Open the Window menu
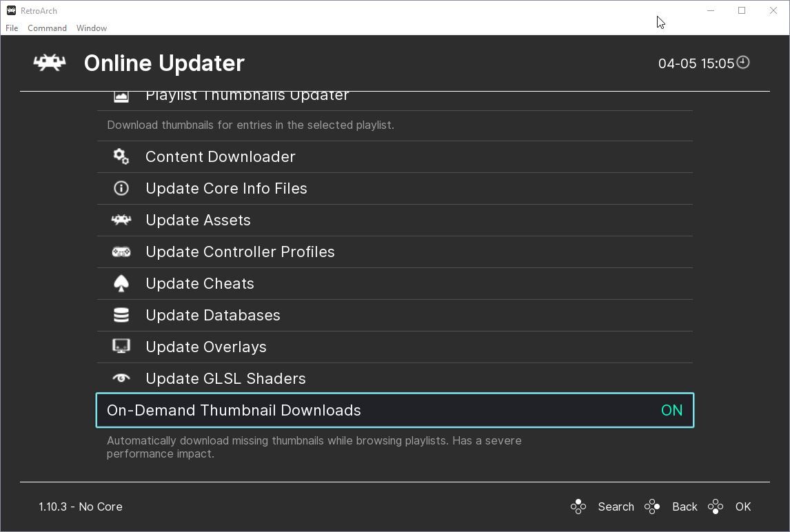Screen dimensions: 790x532 (x=91, y=28)
